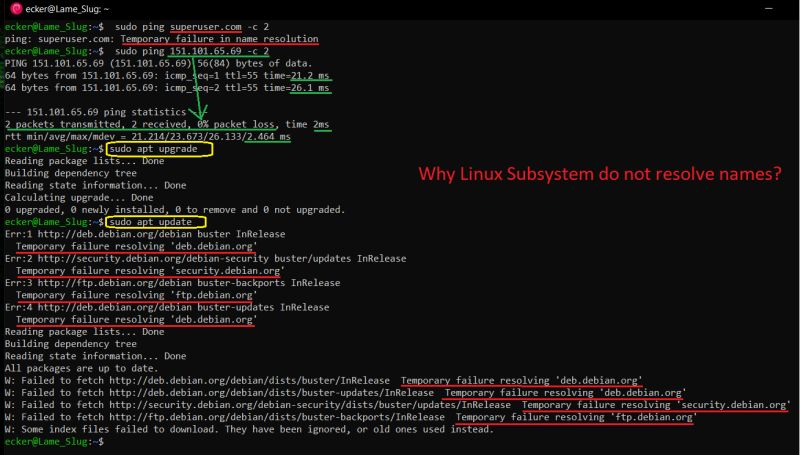Click 'W: Some index files failed to download' line

[249, 429]
